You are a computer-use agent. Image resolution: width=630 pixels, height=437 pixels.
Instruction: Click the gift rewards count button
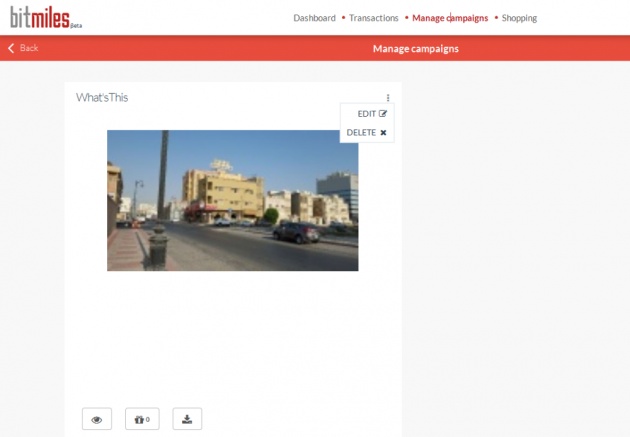pos(142,419)
